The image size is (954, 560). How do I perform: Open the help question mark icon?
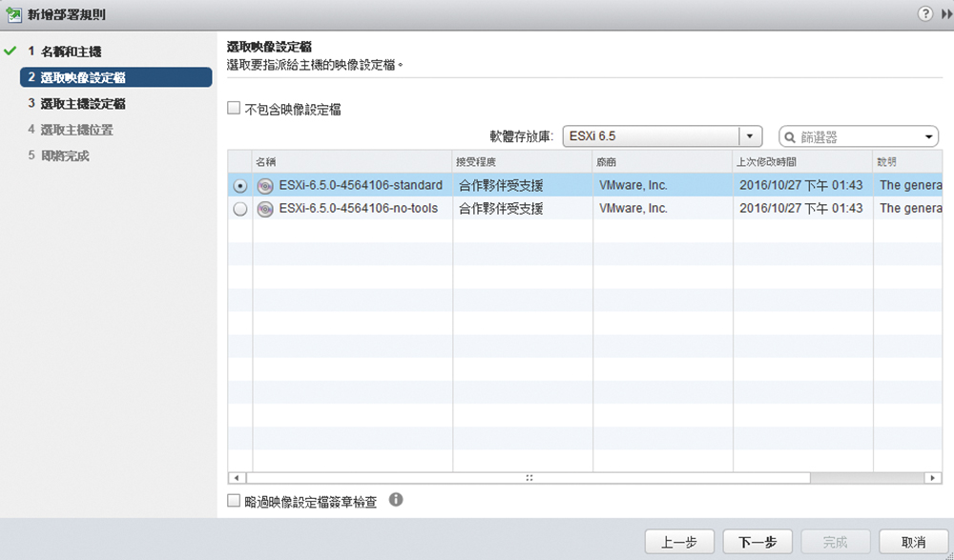pyautogui.click(x=924, y=13)
